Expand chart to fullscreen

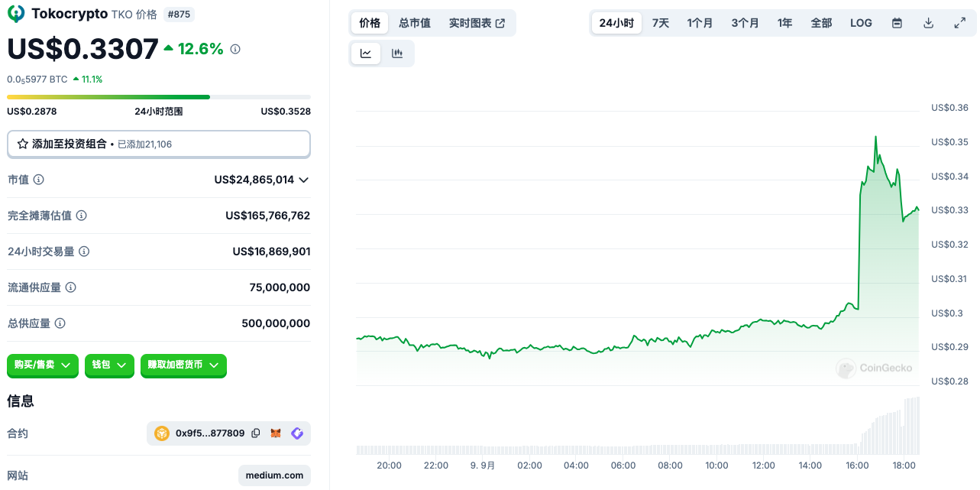960,23
